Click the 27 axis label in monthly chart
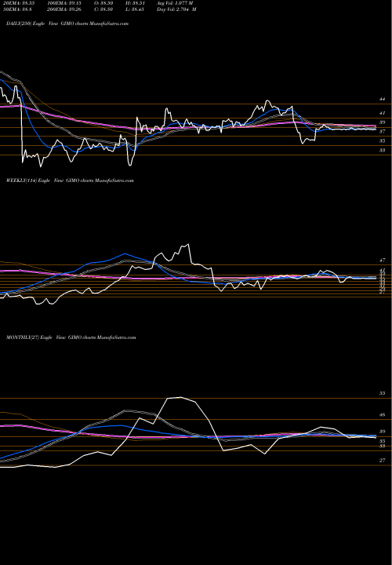 (383, 460)
